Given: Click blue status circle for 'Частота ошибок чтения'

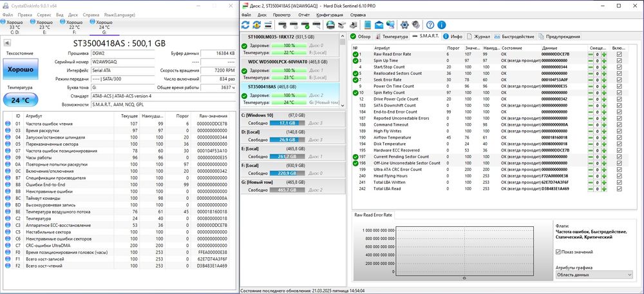Looking at the screenshot, I should pos(7,124).
